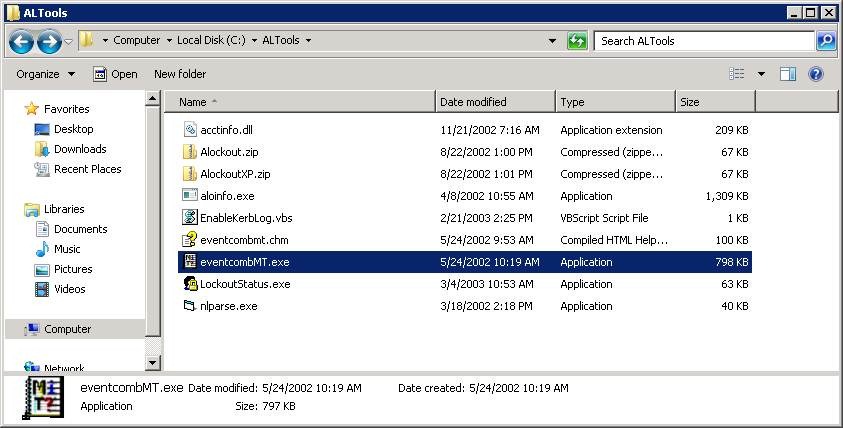Select Libraries in navigation pane
This screenshot has height=428, width=843.
pos(64,209)
